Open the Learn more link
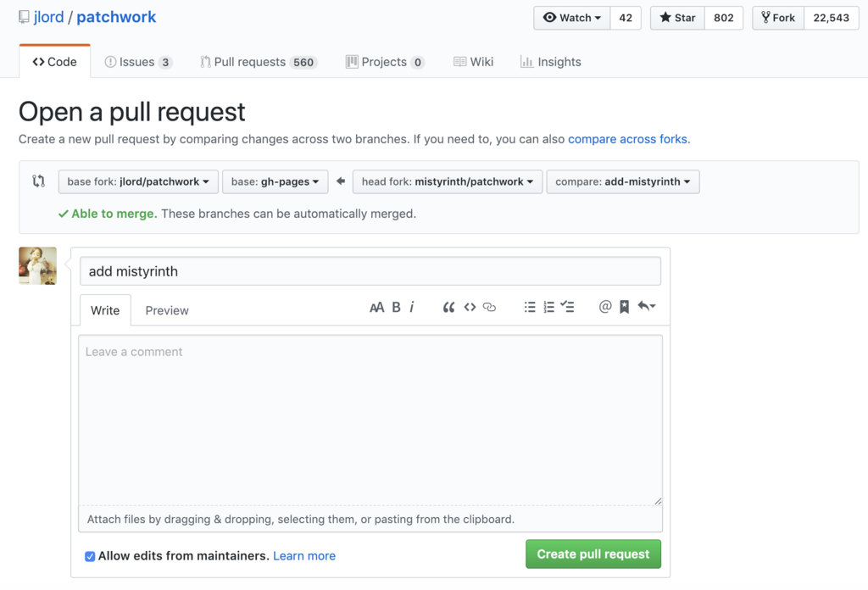868x590 pixels. (304, 556)
